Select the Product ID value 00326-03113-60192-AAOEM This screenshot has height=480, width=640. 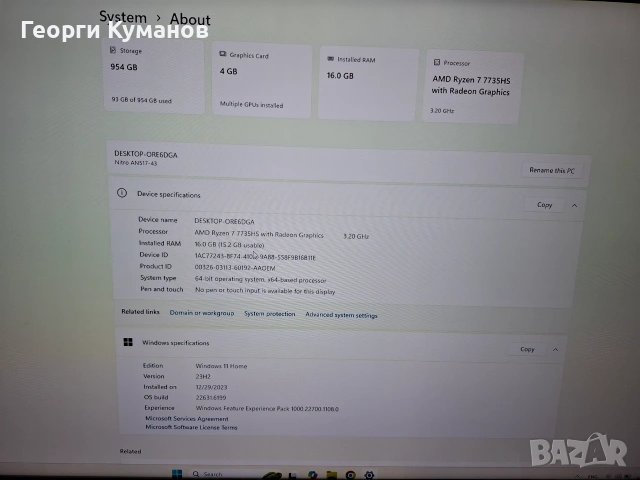[235, 268]
